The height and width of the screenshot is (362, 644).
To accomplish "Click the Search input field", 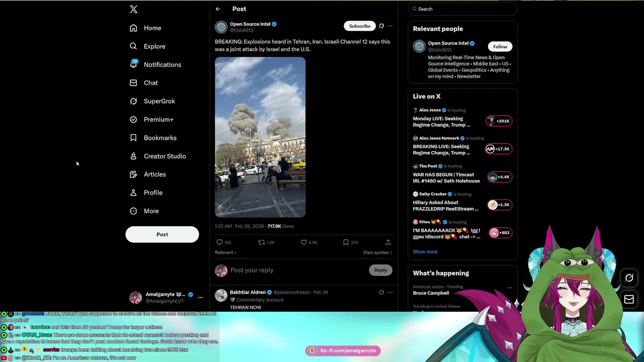I will pos(463,9).
